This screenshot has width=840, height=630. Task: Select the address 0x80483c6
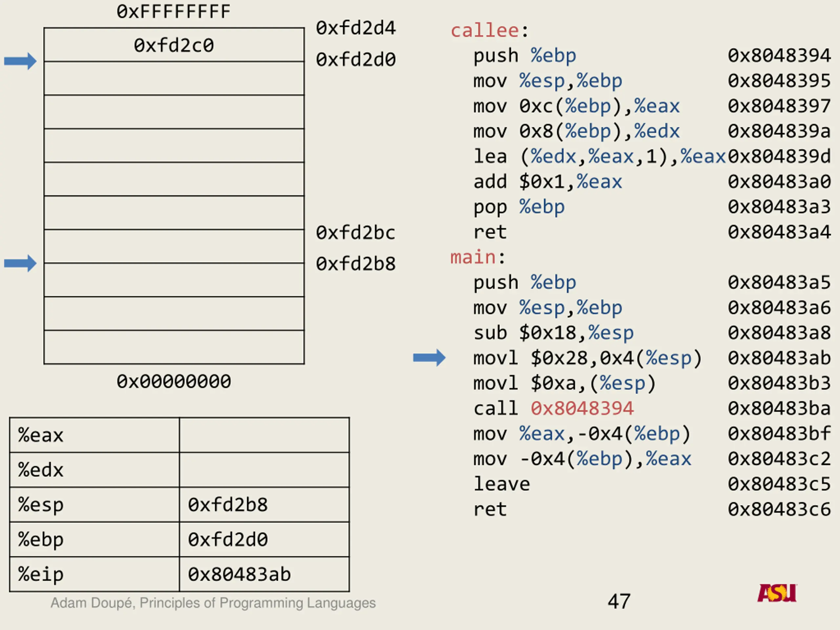779,509
